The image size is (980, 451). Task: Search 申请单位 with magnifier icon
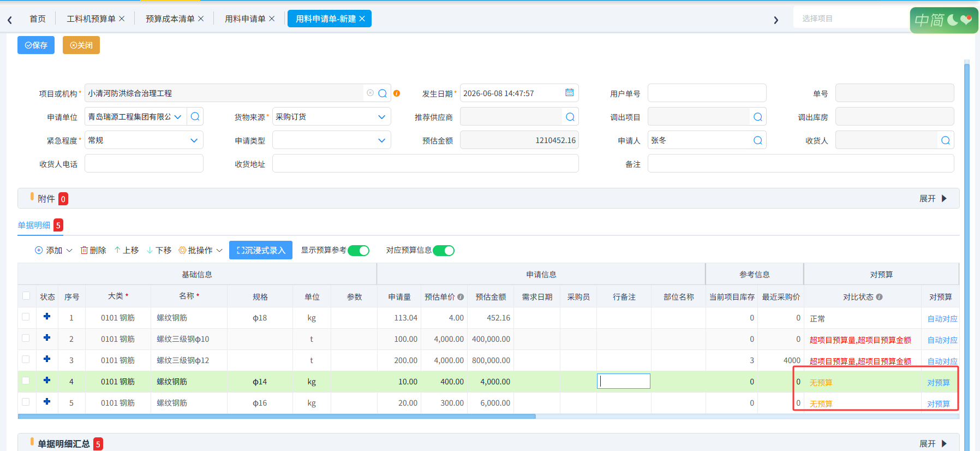pos(195,117)
